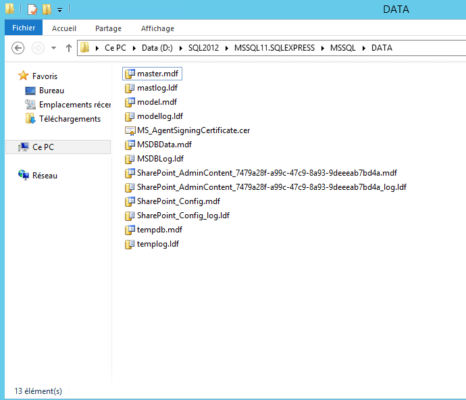Click the master.mdf file icon
Screen dimensions: 466x400
130,74
